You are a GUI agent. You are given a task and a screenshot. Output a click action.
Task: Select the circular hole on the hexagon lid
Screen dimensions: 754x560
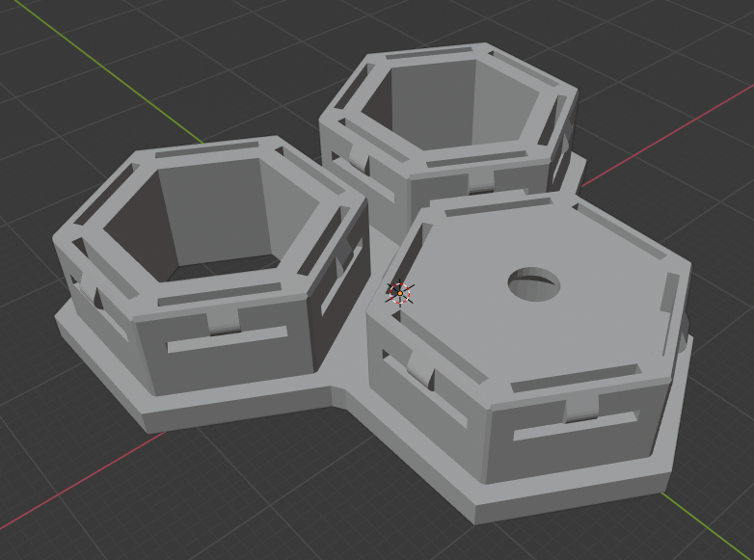pyautogui.click(x=534, y=284)
